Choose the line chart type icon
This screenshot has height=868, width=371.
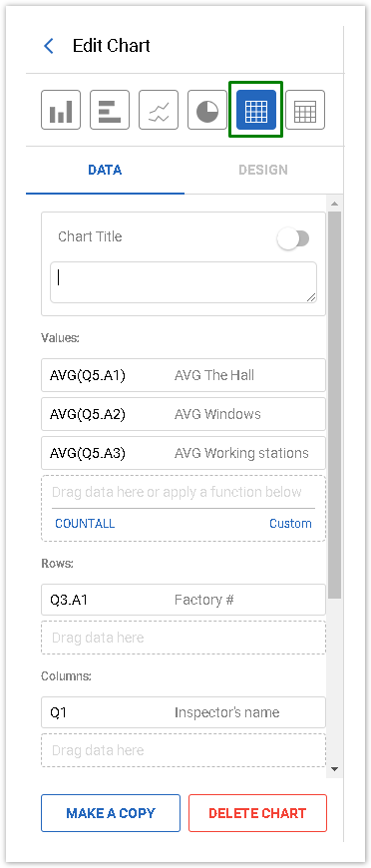click(x=159, y=110)
